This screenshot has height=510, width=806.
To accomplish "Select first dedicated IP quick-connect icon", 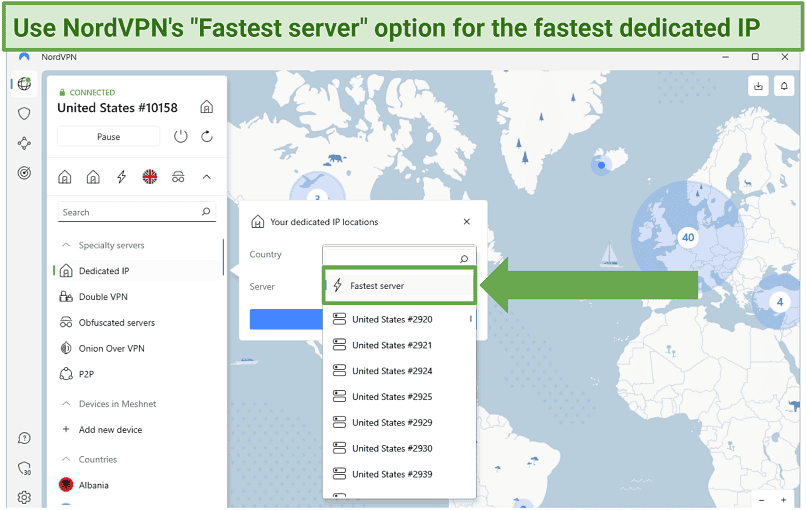I will [x=65, y=177].
